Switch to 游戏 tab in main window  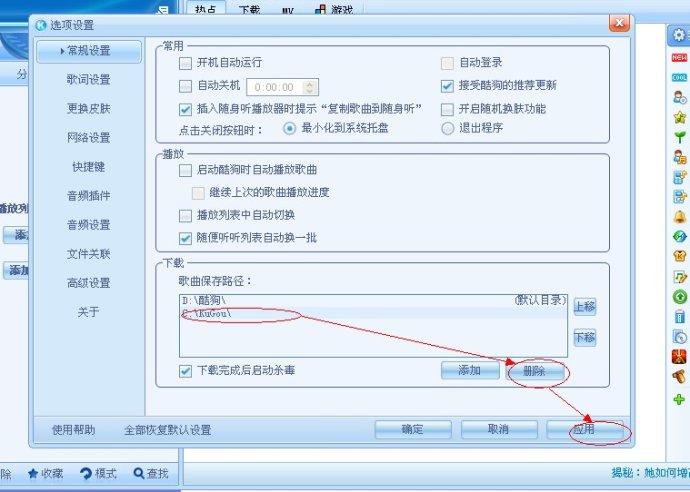click(335, 9)
